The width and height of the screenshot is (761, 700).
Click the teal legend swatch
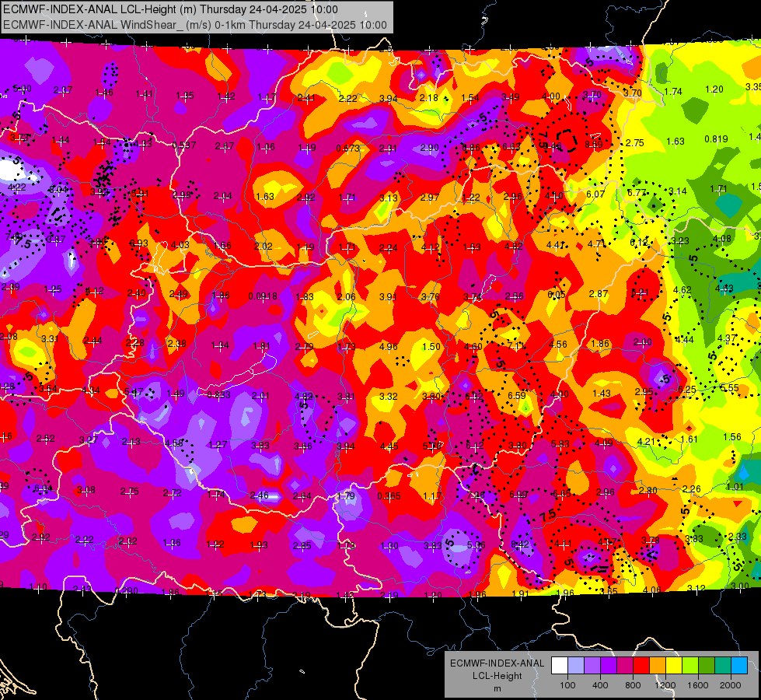click(723, 666)
